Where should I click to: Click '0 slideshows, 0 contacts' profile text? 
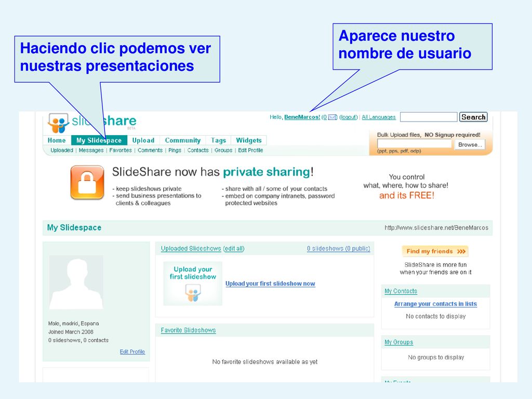tap(78, 340)
